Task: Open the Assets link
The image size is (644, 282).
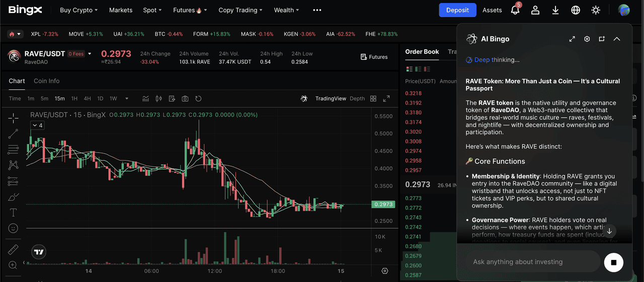Action: click(492, 10)
